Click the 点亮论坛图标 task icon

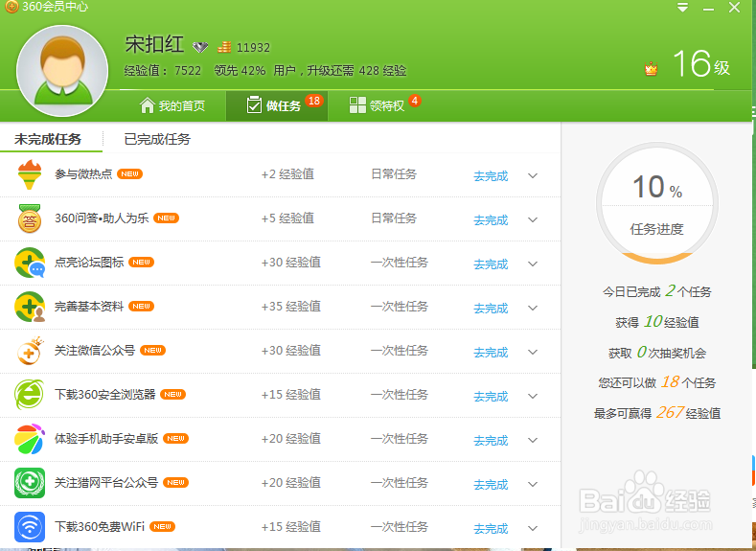pos(30,263)
